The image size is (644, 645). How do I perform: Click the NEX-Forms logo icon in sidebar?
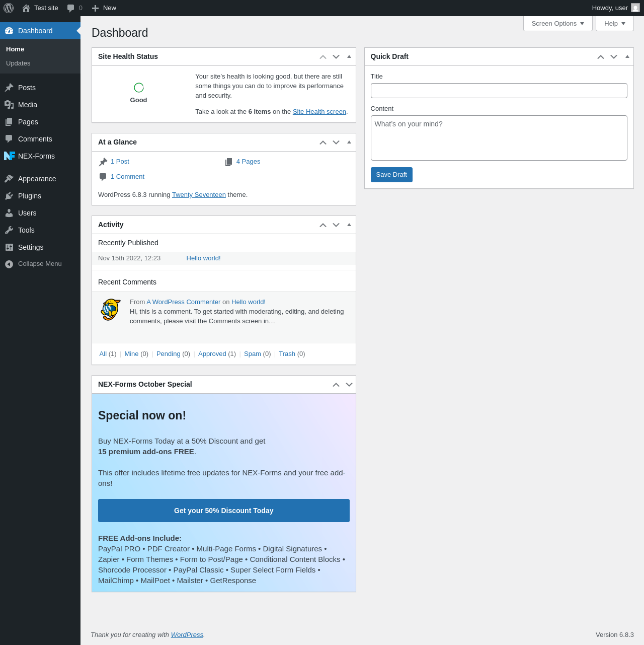pyautogui.click(x=10, y=156)
